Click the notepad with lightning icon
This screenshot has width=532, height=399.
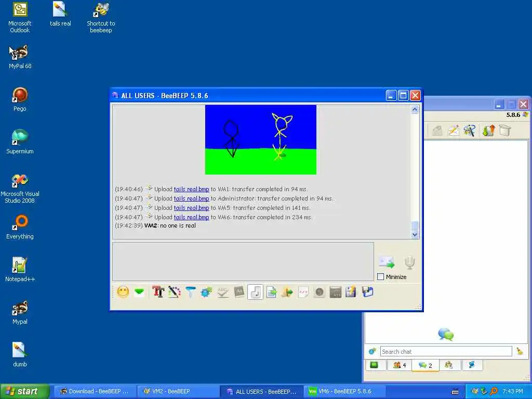[x=351, y=292]
